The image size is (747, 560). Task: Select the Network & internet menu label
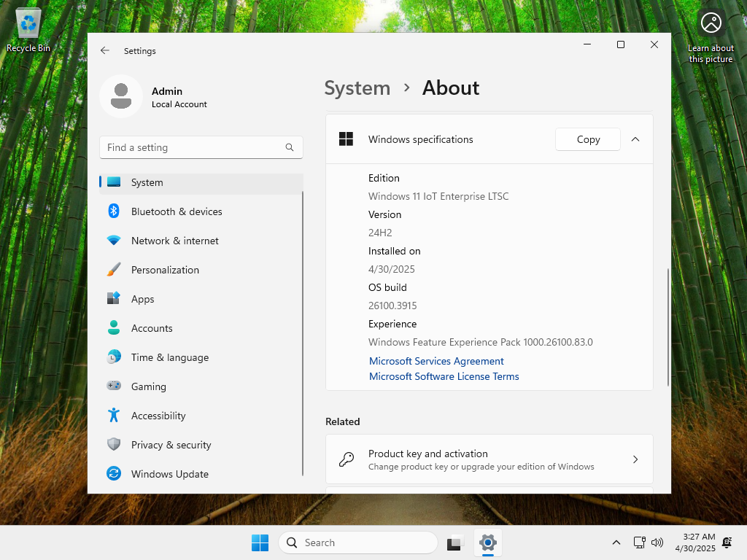[175, 241]
